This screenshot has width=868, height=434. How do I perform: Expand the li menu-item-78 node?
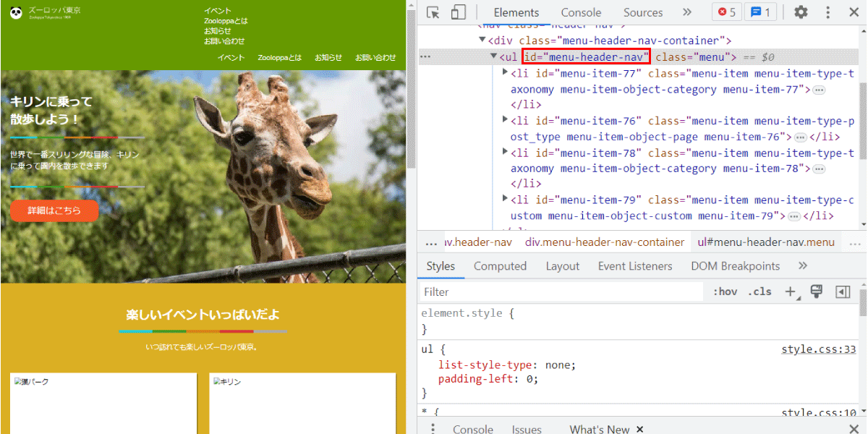[506, 151]
